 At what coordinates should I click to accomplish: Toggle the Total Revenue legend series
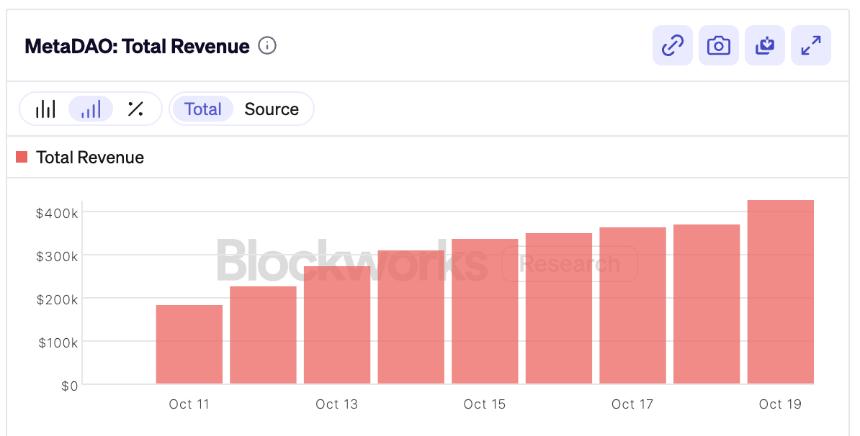click(x=89, y=157)
